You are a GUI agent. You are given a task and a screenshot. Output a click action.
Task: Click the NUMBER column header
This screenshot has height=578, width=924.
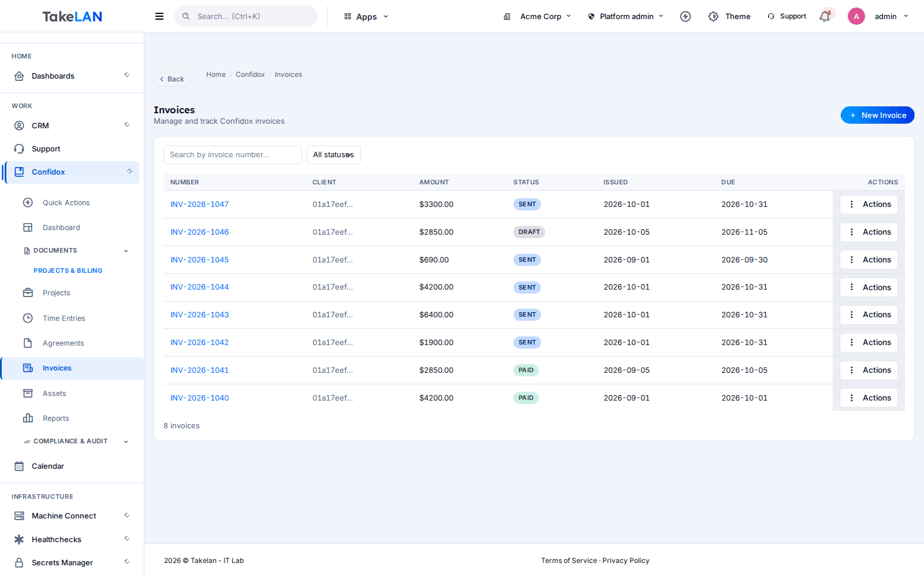[184, 182]
